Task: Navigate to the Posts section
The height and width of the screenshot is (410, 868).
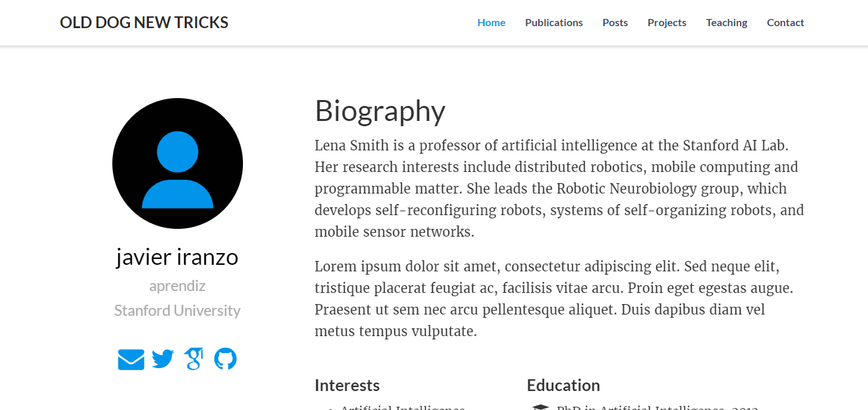Action: pos(615,23)
